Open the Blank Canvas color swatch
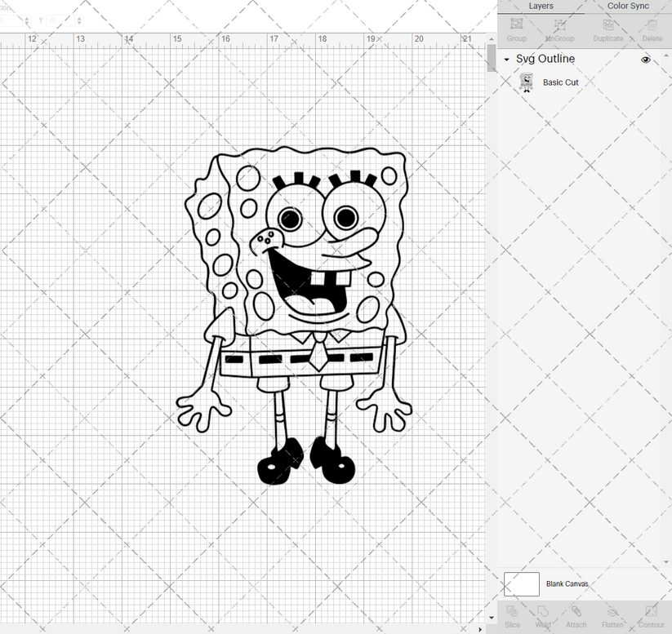This screenshot has height=634, width=672. click(522, 584)
